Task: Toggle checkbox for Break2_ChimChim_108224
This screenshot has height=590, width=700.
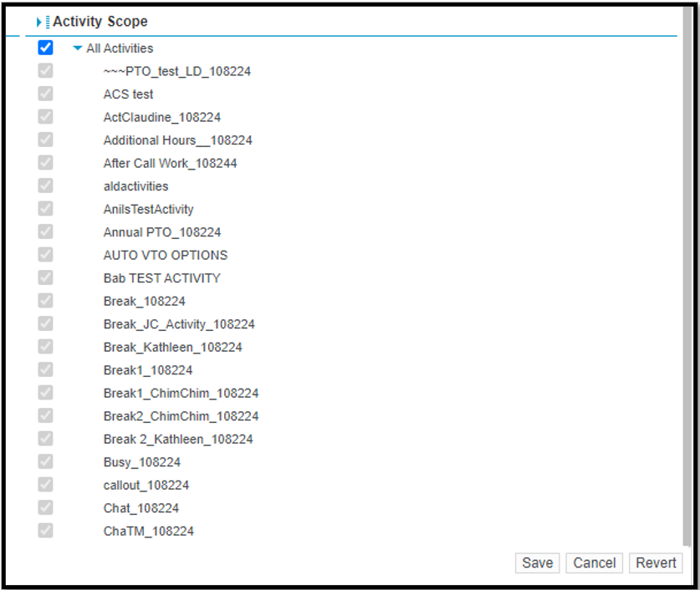Action: (45, 415)
